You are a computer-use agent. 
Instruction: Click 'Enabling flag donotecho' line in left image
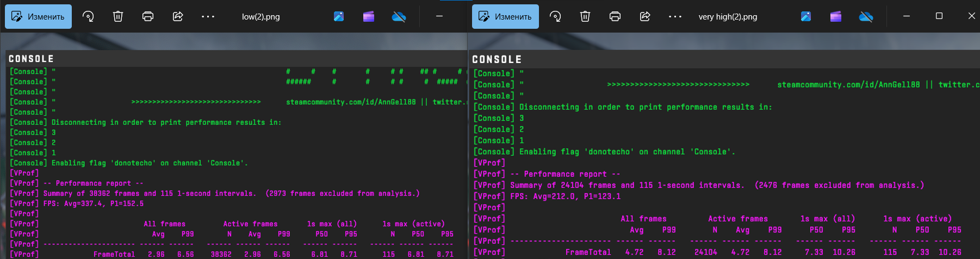(150, 163)
